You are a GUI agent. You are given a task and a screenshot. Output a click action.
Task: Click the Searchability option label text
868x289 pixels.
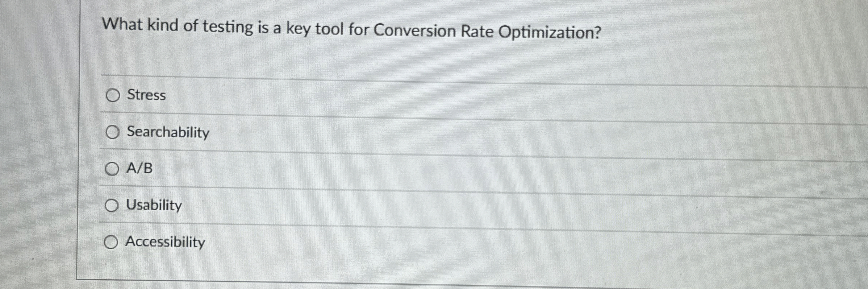click(168, 132)
